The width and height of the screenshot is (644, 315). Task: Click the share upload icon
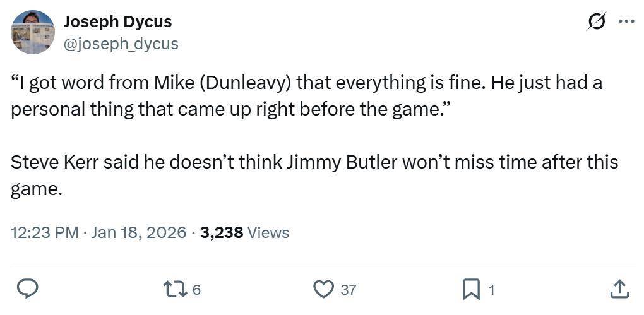pos(619,289)
